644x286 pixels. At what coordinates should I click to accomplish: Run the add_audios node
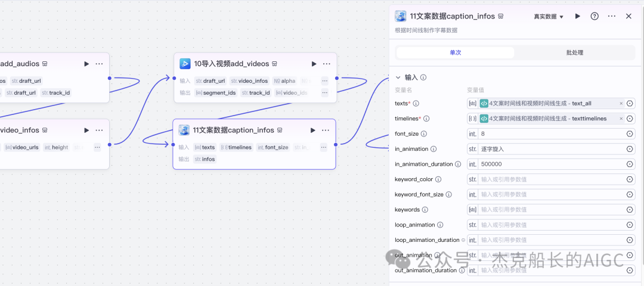point(86,64)
